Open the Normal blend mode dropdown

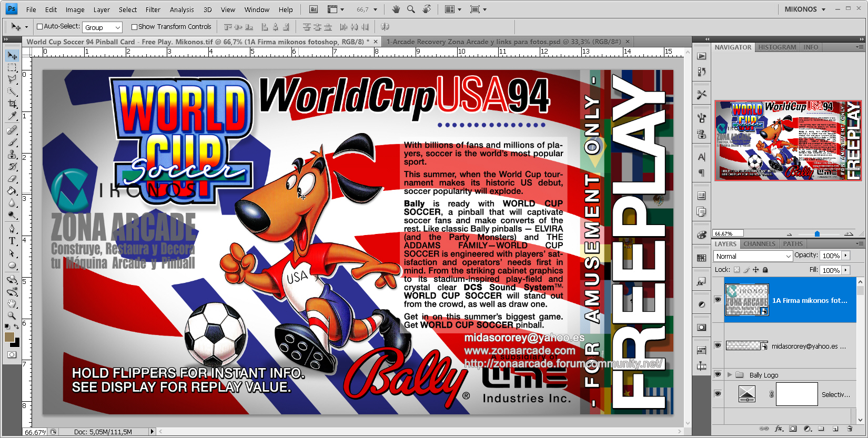point(753,256)
